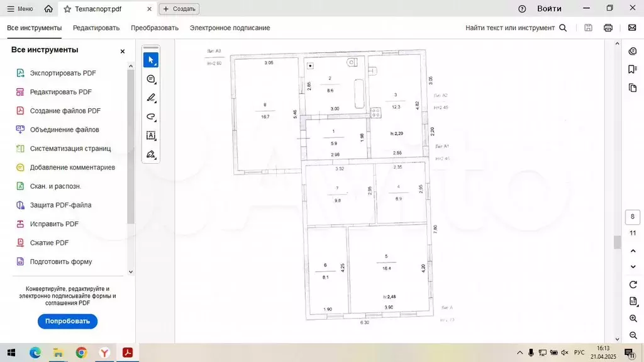644x362 pixels.
Task: Launch Google Chrome from taskbar
Action: [81, 353]
